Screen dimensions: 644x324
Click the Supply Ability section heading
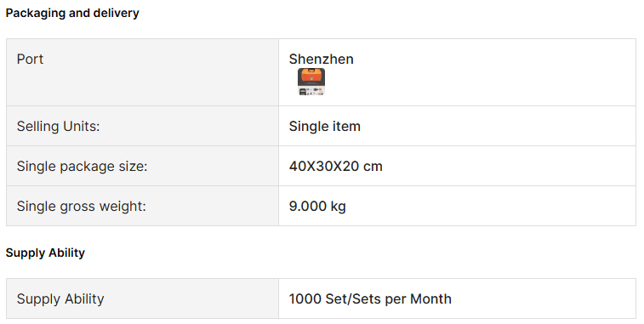coord(45,253)
